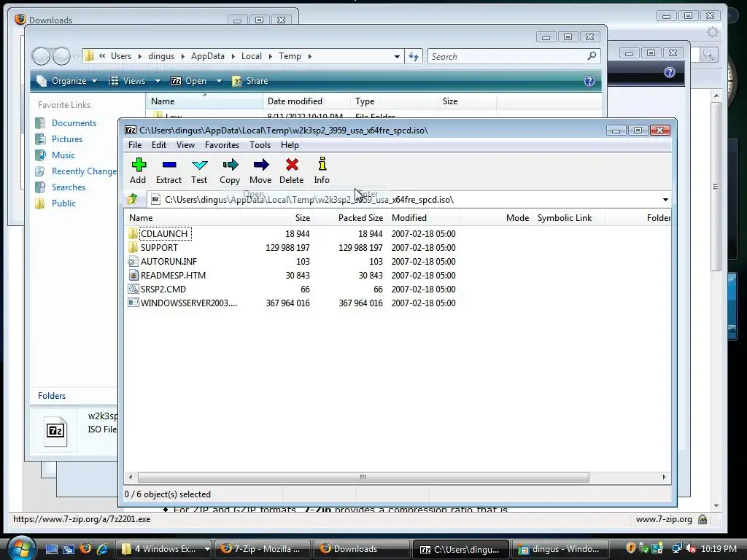Click the 7-Zip Extract toolbar icon
Image resolution: width=747 pixels, height=560 pixels.
[x=169, y=171]
